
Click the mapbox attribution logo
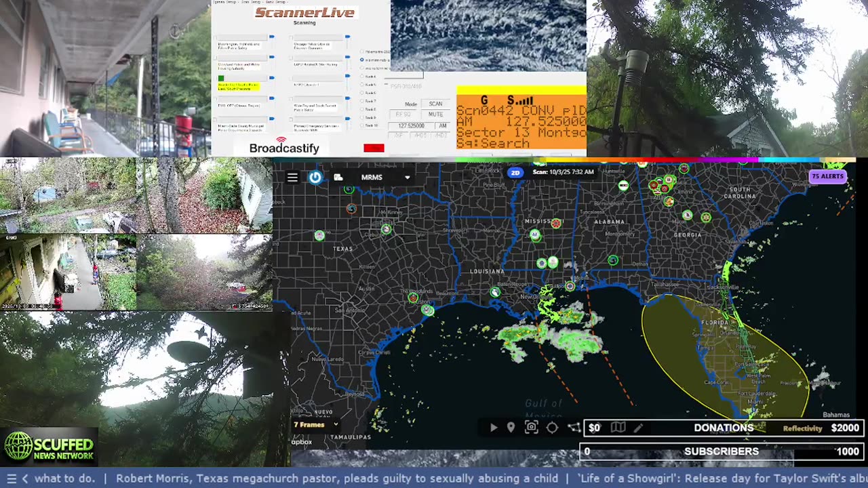[302, 442]
